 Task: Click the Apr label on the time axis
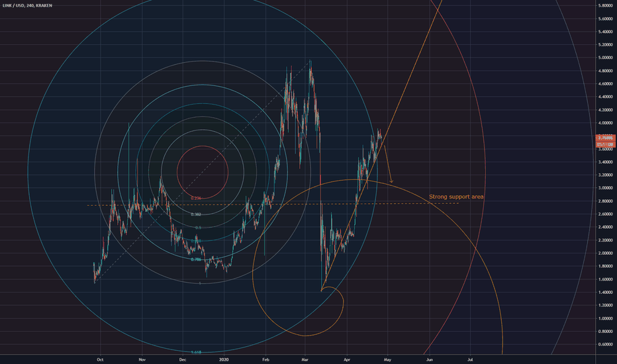click(x=347, y=359)
